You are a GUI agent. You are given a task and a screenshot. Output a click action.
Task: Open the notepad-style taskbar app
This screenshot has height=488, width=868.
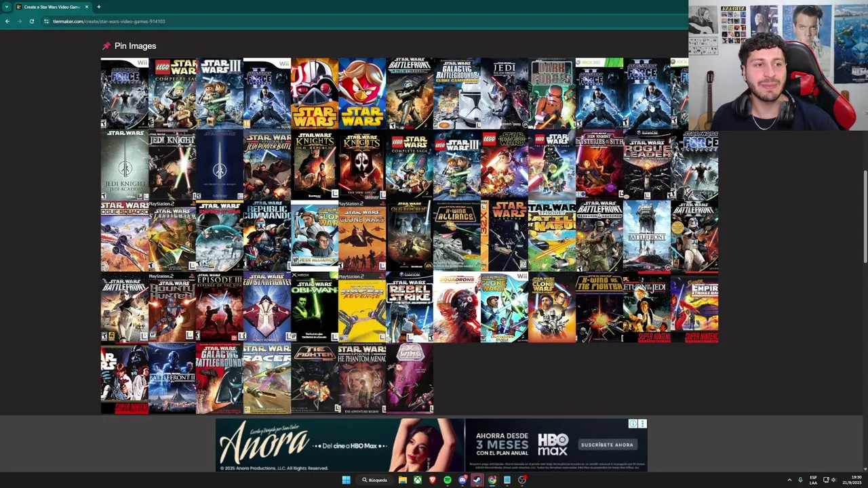(x=507, y=480)
